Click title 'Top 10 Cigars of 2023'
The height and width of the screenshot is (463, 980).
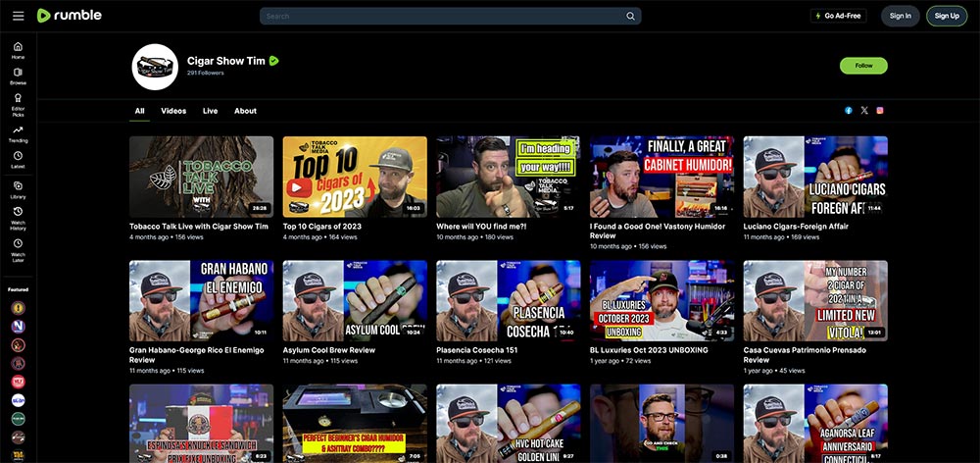tap(321, 227)
